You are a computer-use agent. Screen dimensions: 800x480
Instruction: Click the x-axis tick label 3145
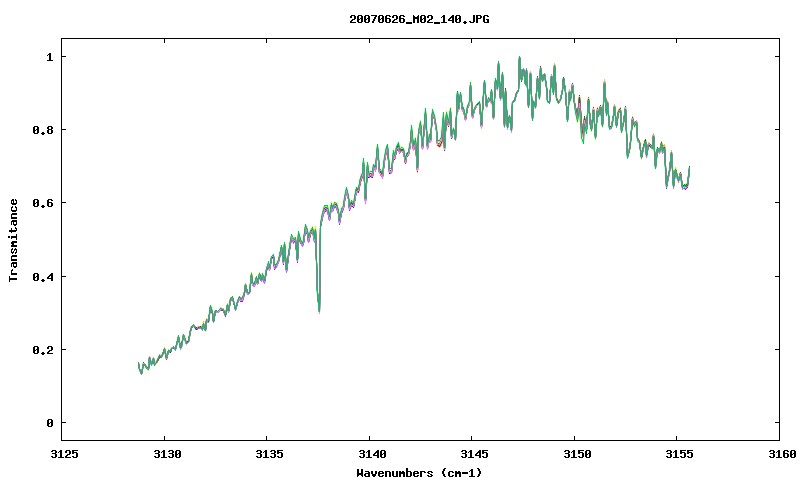[474, 454]
